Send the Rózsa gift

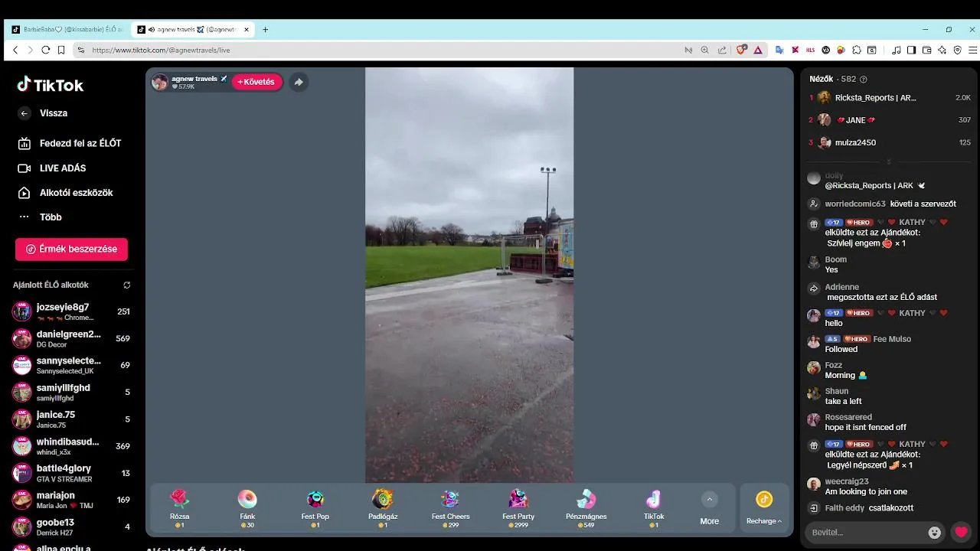(179, 508)
